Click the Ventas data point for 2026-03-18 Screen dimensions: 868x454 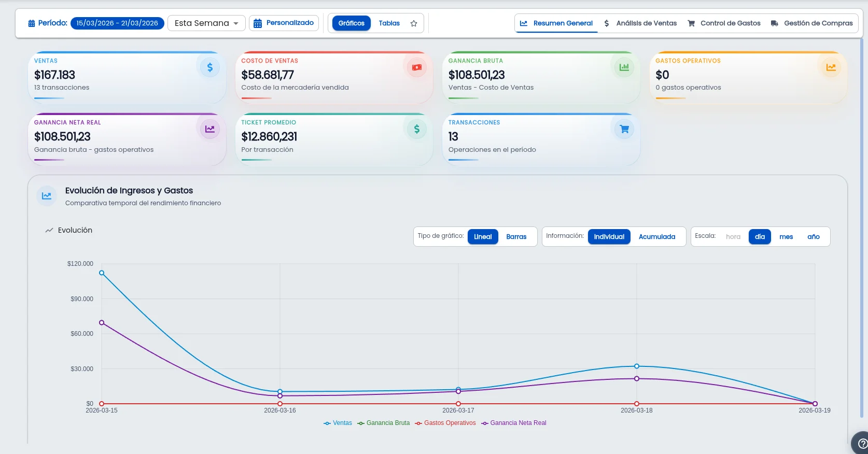click(637, 366)
